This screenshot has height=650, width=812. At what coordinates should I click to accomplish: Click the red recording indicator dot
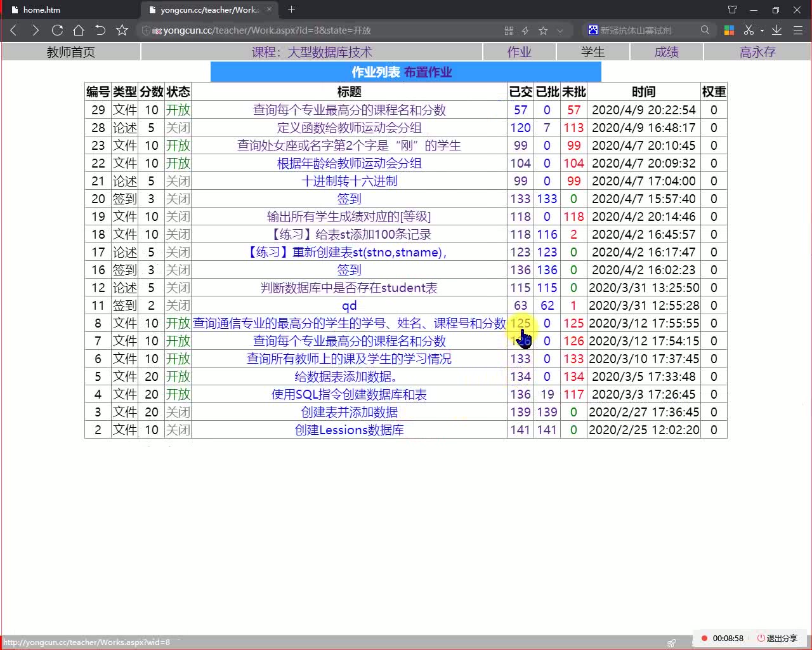[x=704, y=639]
